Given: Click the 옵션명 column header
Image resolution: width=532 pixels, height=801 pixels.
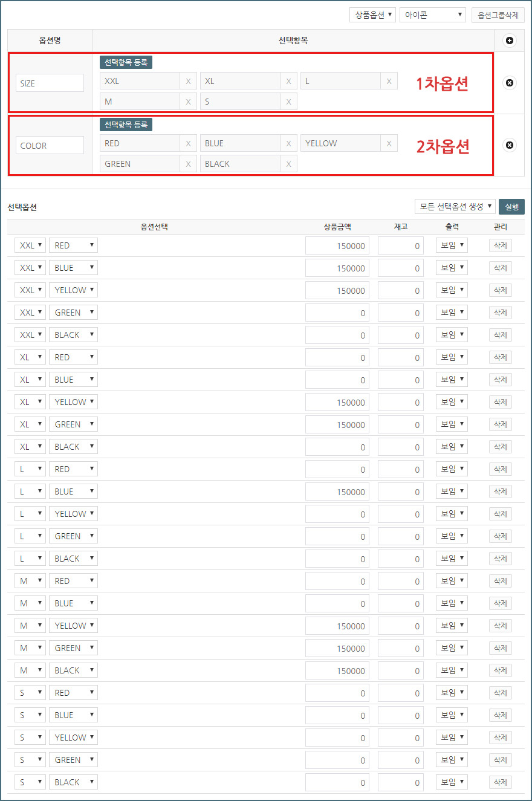Looking at the screenshot, I should pos(50,41).
